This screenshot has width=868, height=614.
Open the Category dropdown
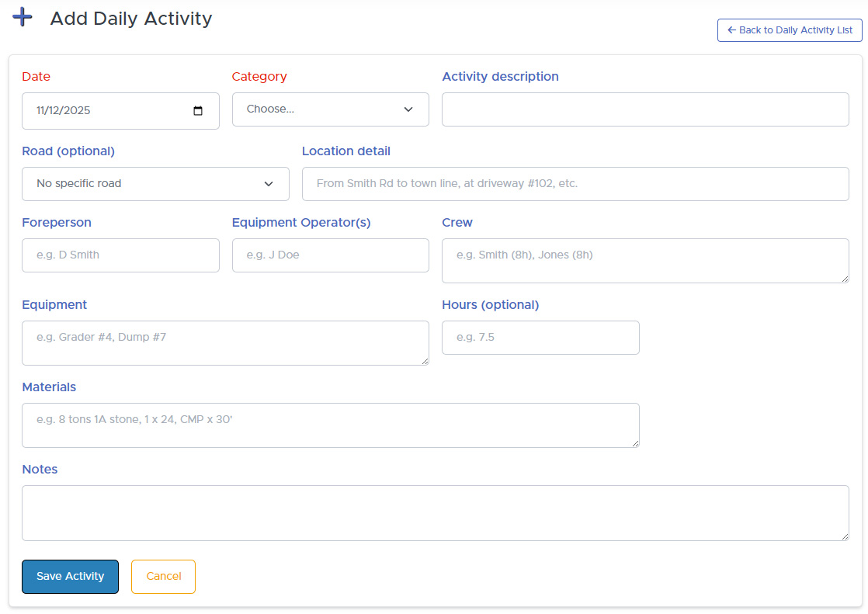point(330,109)
